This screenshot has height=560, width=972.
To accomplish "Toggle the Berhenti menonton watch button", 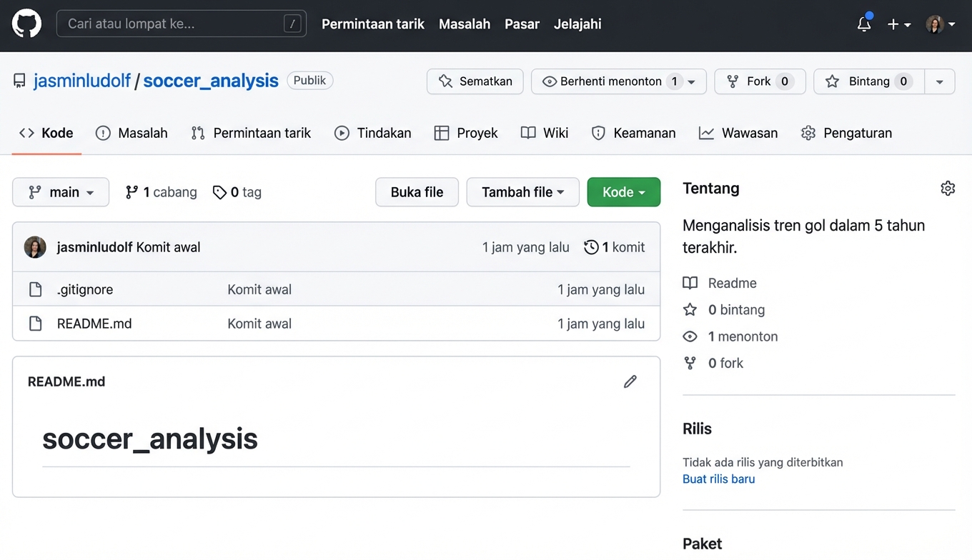I will (619, 81).
